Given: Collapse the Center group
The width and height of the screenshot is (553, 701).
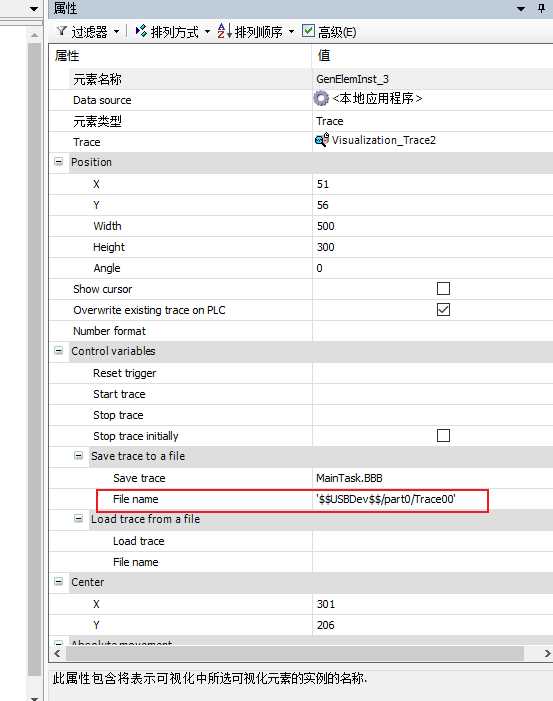Looking at the screenshot, I should [59, 582].
